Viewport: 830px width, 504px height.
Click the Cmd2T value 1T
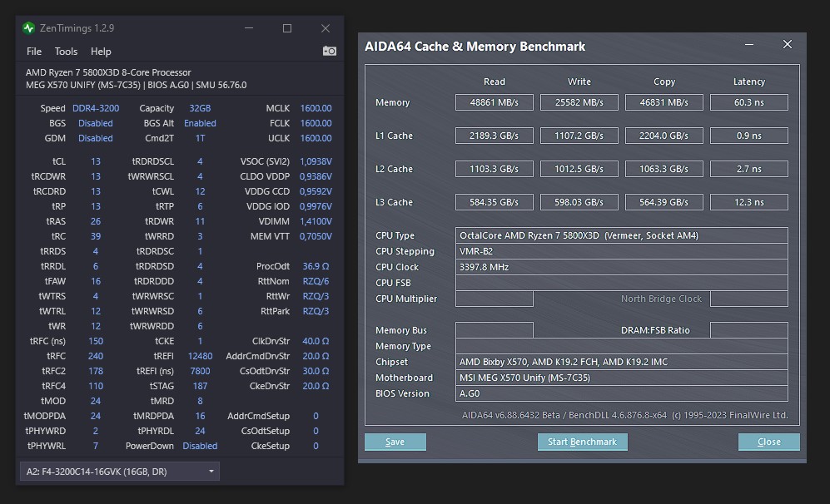coord(200,138)
